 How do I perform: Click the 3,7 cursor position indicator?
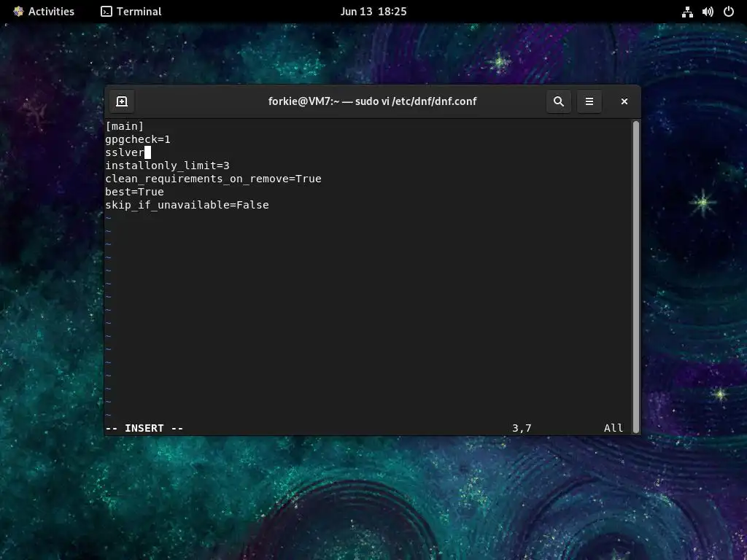coord(522,428)
